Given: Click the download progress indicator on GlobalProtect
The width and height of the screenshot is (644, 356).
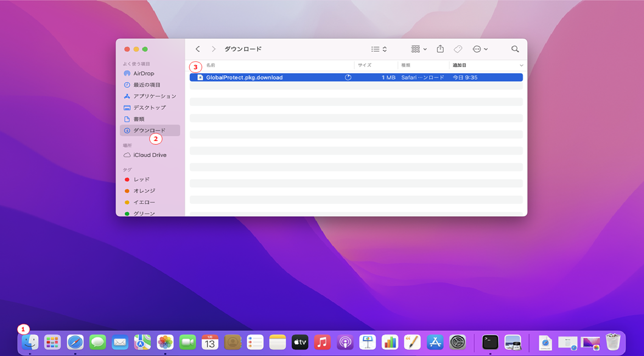Looking at the screenshot, I should [348, 78].
